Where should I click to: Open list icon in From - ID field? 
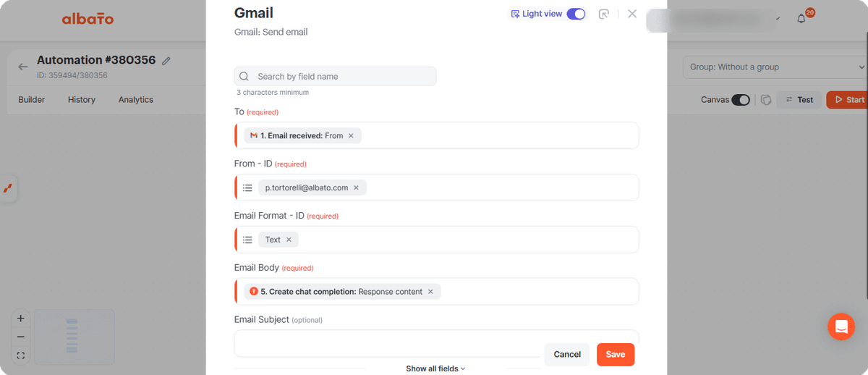tap(247, 187)
